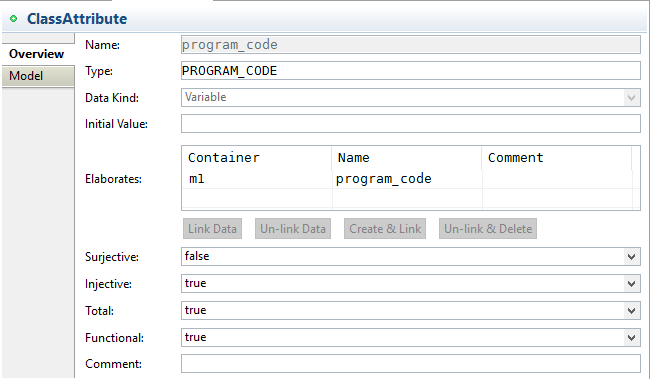
Task: Click the Un-link Data button
Action: [x=293, y=229]
